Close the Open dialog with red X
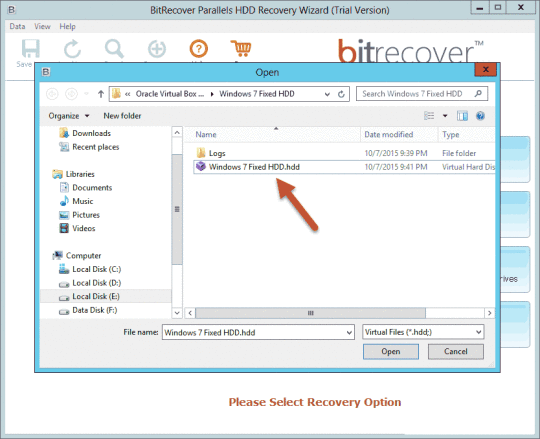This screenshot has height=439, width=540. pyautogui.click(x=486, y=70)
